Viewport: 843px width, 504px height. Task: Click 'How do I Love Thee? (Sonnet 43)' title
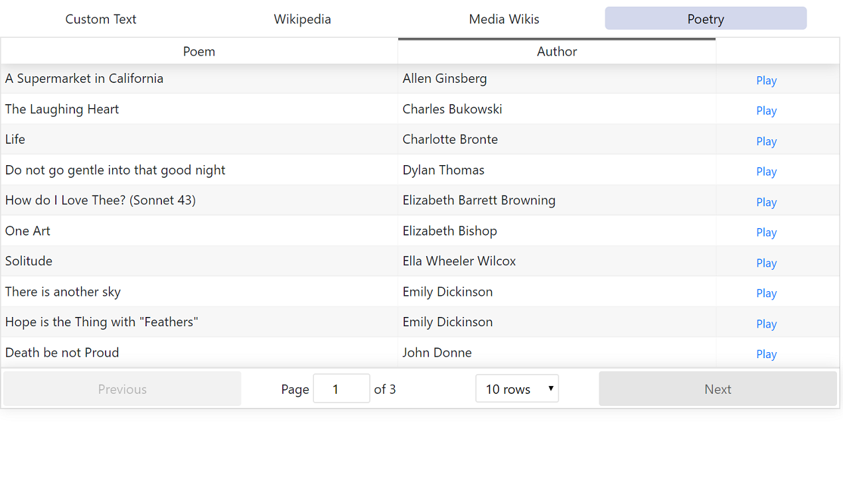point(100,200)
